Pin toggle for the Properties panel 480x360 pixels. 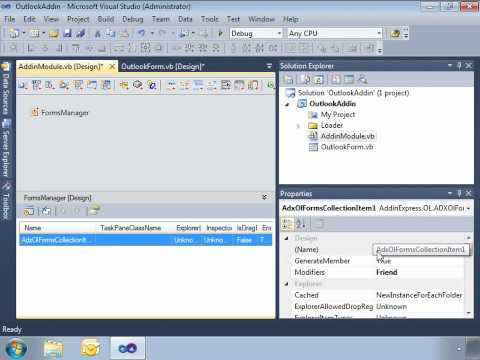click(459, 193)
